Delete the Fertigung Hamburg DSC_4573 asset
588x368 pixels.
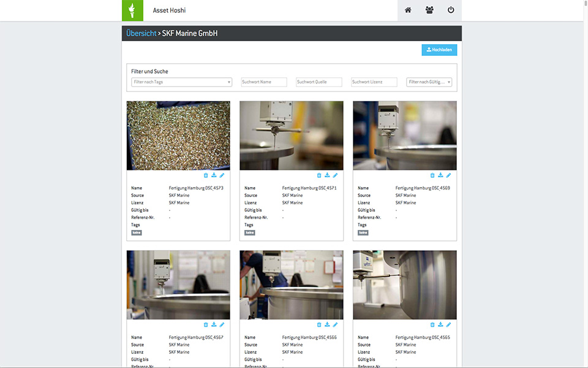(x=206, y=175)
